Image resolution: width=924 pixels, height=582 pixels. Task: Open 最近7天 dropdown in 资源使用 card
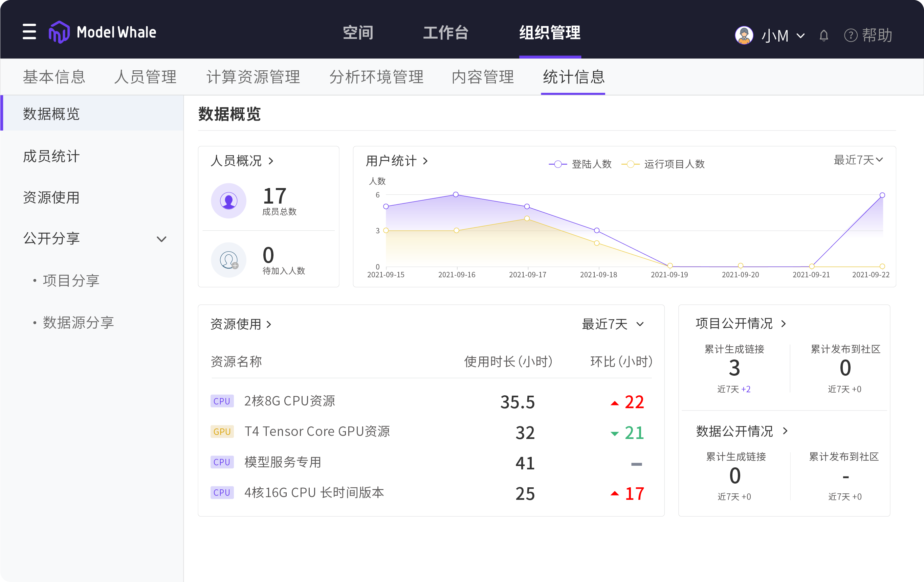[613, 324]
